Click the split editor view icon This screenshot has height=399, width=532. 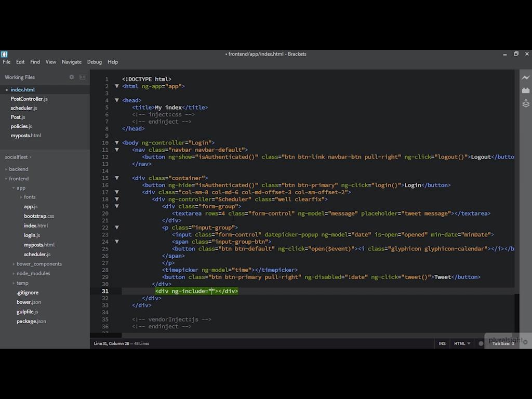point(83,77)
